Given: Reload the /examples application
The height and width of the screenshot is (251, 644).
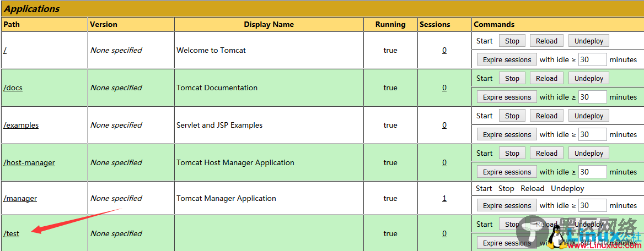Looking at the screenshot, I should [x=546, y=116].
